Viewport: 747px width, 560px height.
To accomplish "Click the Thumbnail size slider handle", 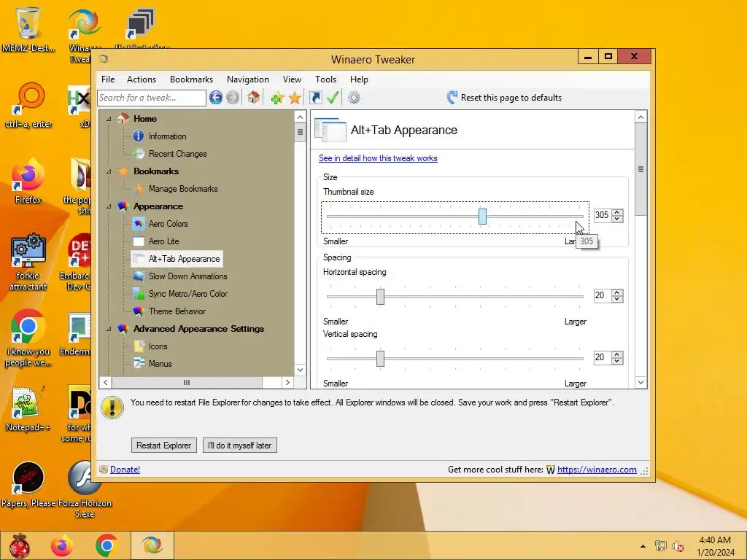I will tap(483, 216).
